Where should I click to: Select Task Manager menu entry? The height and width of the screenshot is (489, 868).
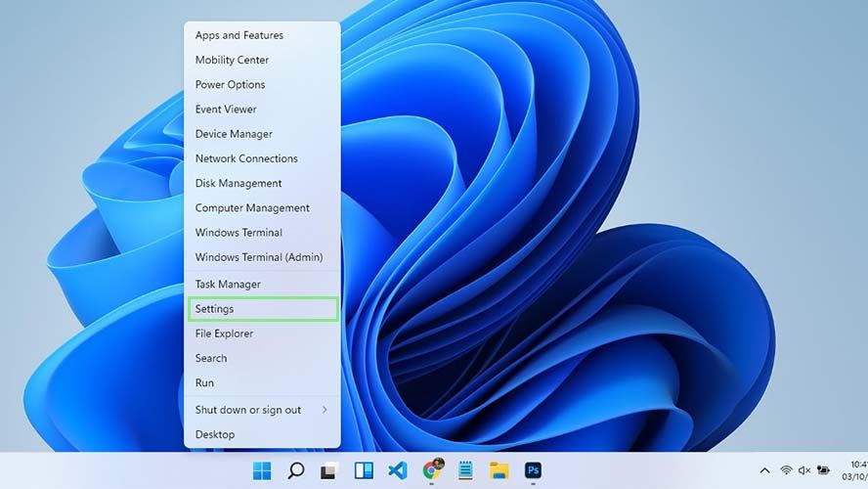coord(262,284)
